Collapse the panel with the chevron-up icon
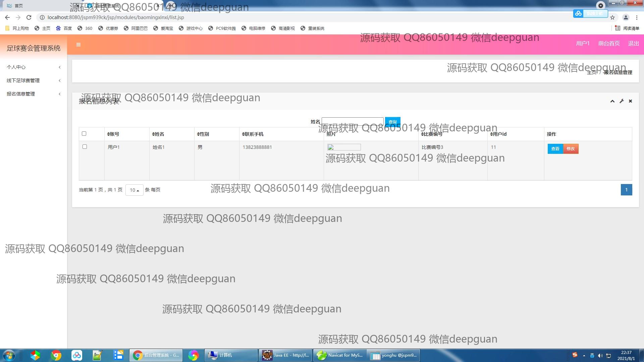 pos(612,101)
